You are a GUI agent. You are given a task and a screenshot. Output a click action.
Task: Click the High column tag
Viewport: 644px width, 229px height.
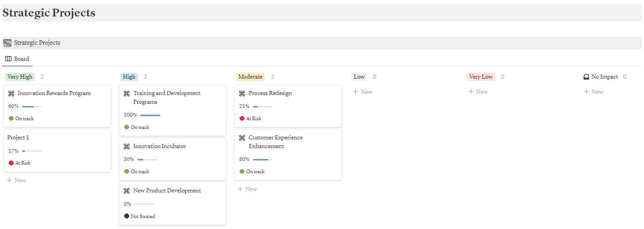[129, 77]
